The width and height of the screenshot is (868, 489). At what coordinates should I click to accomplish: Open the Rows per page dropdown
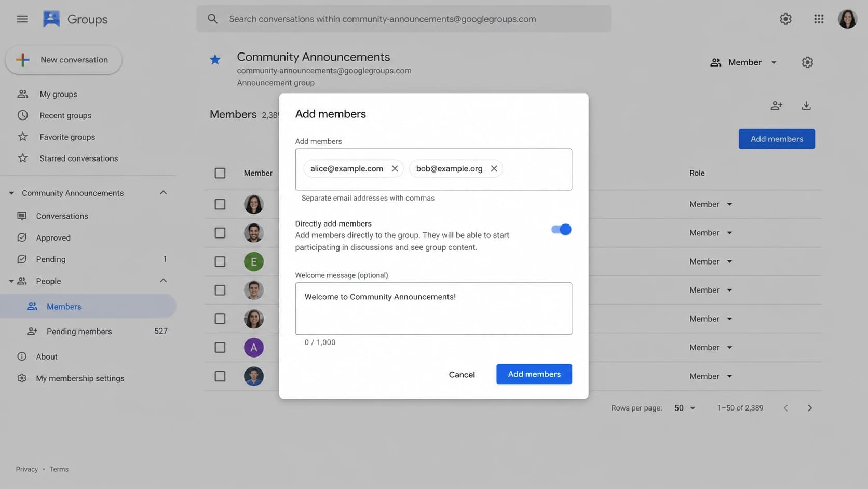click(x=685, y=408)
